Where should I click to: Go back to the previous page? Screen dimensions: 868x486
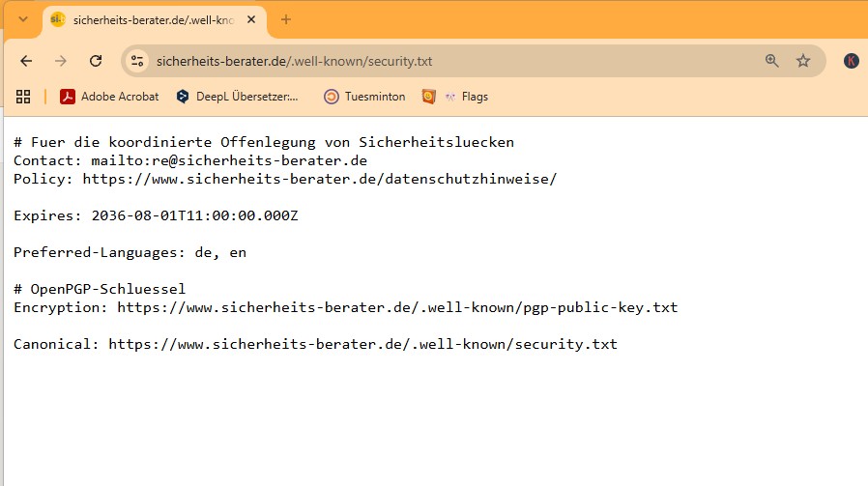[x=26, y=61]
